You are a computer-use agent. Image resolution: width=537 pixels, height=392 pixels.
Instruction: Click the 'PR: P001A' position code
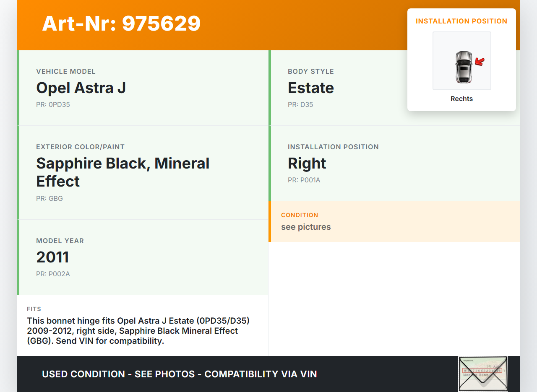tap(304, 180)
